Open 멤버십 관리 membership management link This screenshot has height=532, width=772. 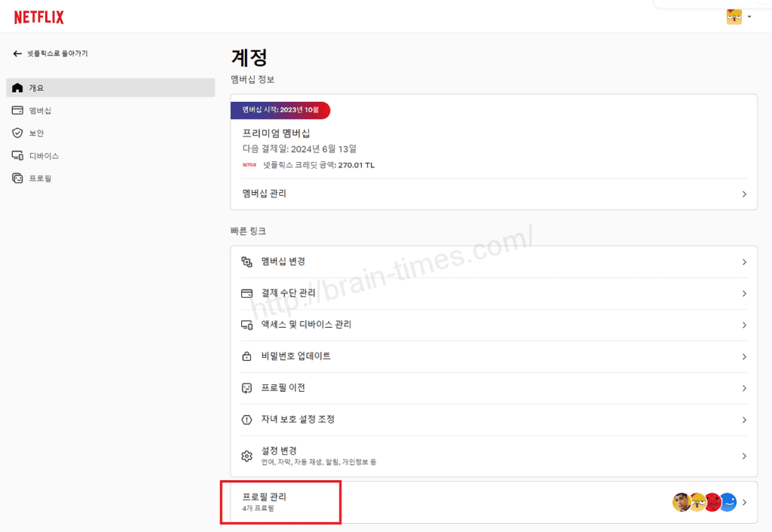tap(264, 194)
